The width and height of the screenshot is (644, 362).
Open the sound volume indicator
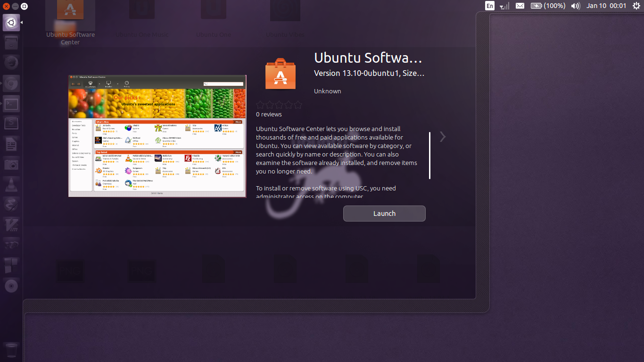pyautogui.click(x=576, y=6)
